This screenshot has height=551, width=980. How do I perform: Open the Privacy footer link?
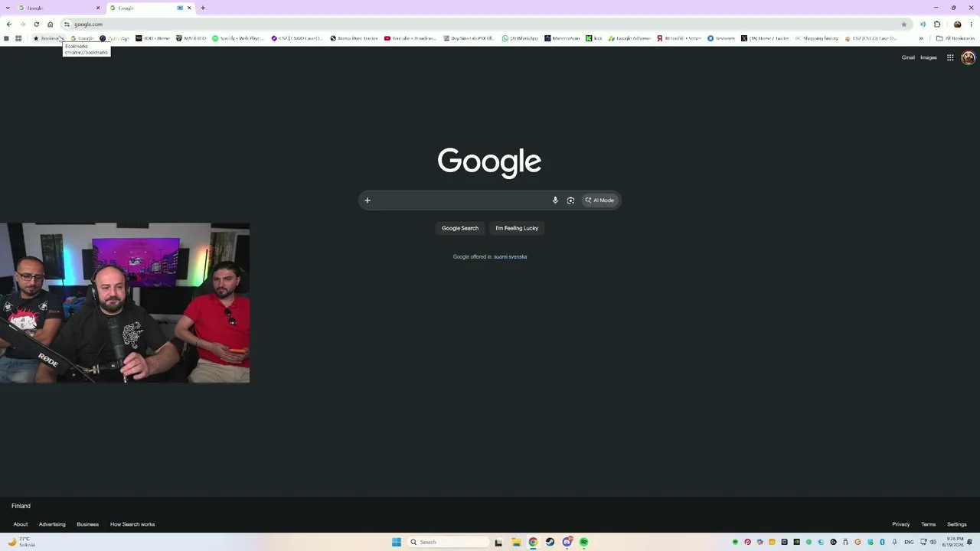901,524
